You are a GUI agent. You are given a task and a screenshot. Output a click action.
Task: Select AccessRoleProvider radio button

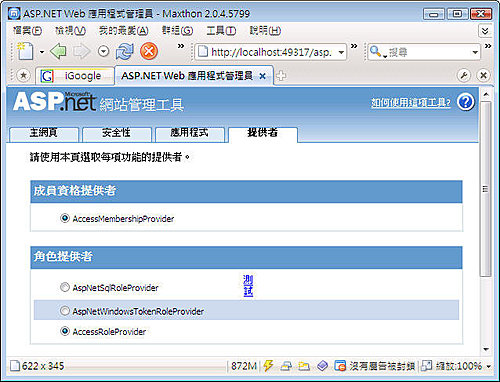pyautogui.click(x=65, y=331)
